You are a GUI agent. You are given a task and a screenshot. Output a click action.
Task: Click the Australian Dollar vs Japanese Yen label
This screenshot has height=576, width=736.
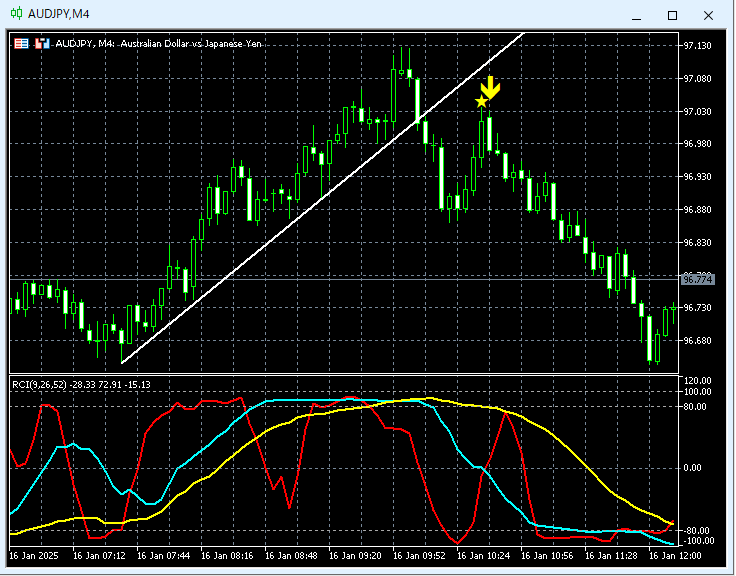tap(191, 44)
